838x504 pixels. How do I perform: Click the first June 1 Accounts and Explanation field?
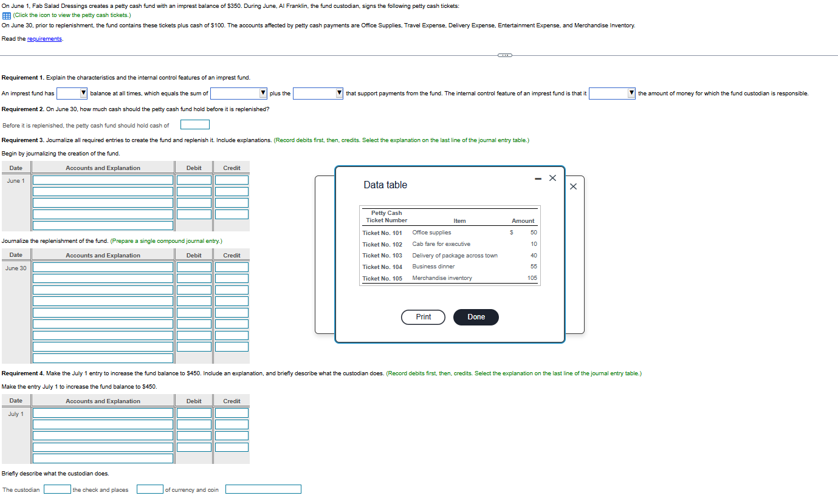pos(103,180)
